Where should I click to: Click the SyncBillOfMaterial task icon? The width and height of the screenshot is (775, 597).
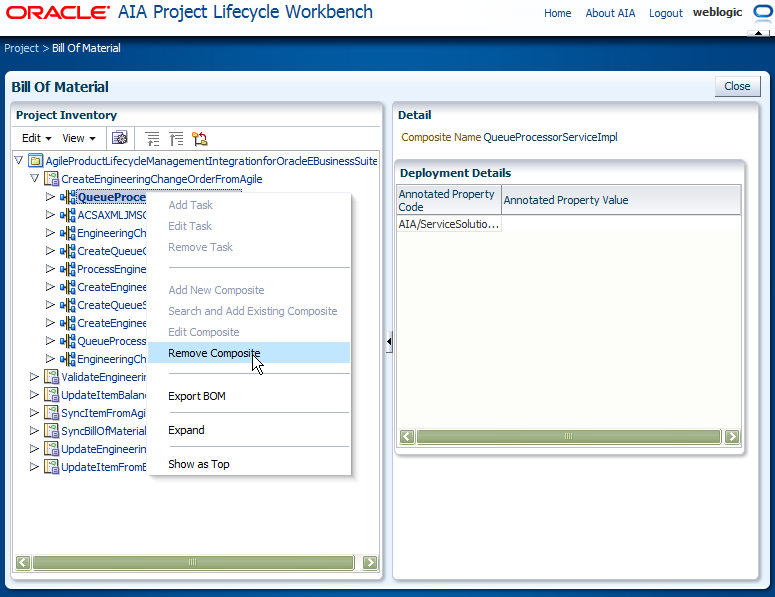coord(51,430)
